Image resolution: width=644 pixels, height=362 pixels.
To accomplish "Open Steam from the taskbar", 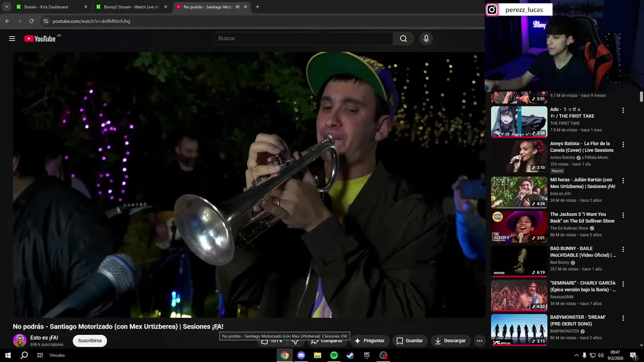I will coord(350,355).
